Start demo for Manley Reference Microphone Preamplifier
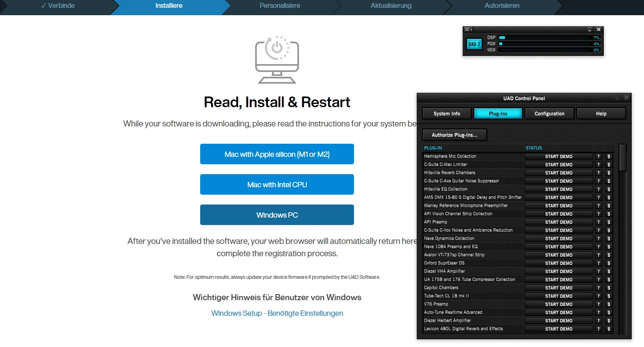The image size is (644, 347). click(559, 206)
